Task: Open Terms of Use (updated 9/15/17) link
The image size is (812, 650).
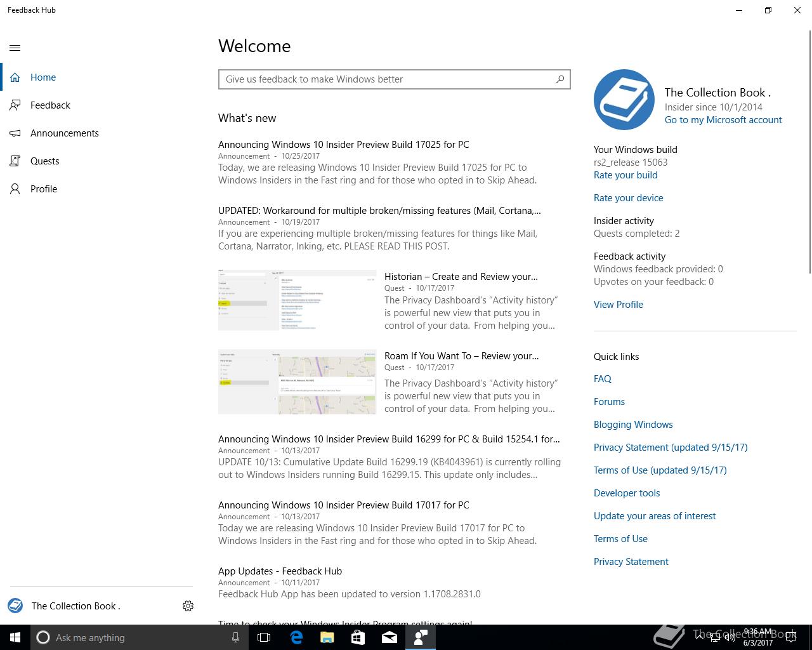Action: (x=660, y=470)
